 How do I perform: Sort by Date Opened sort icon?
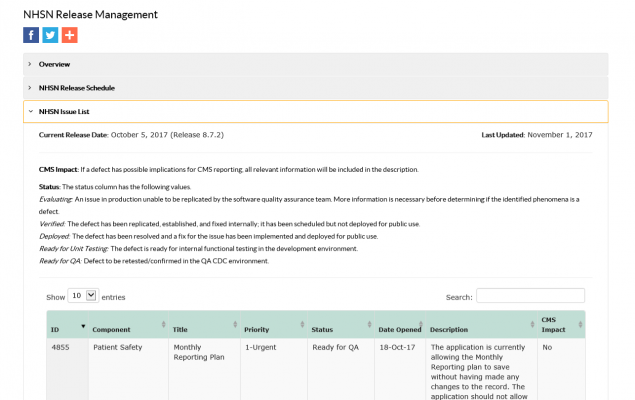(419, 325)
